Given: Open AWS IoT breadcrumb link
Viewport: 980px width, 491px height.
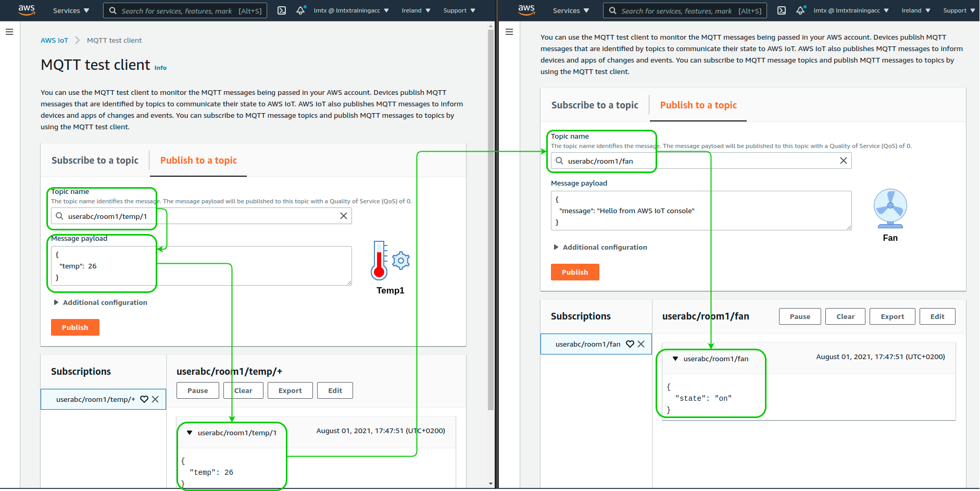Looking at the screenshot, I should click(54, 40).
